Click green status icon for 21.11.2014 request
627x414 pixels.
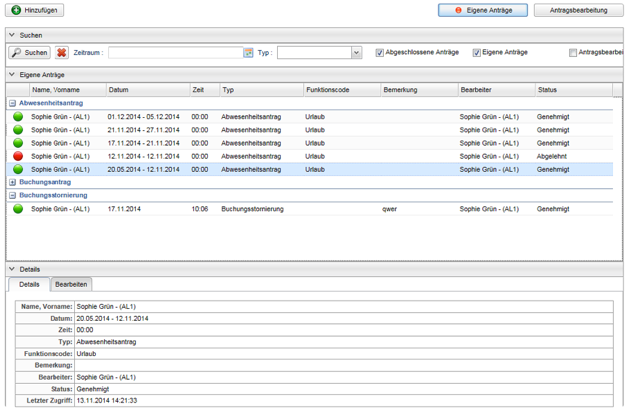pyautogui.click(x=18, y=130)
